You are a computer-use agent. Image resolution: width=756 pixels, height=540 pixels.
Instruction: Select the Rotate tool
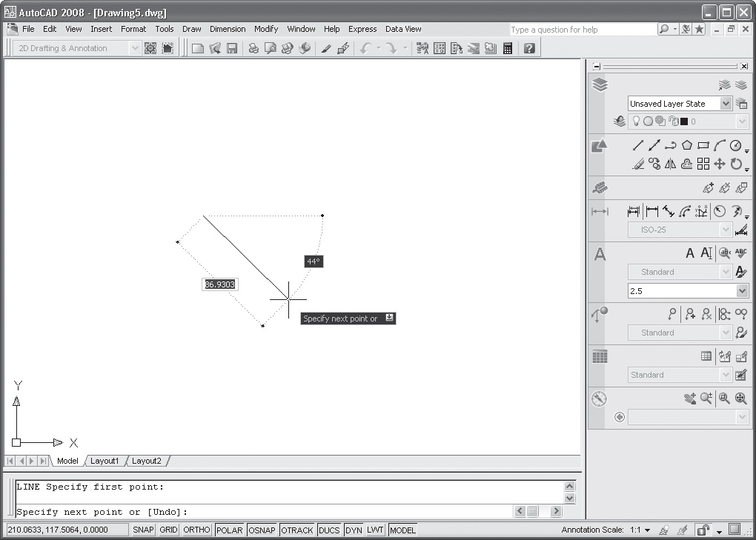736,164
